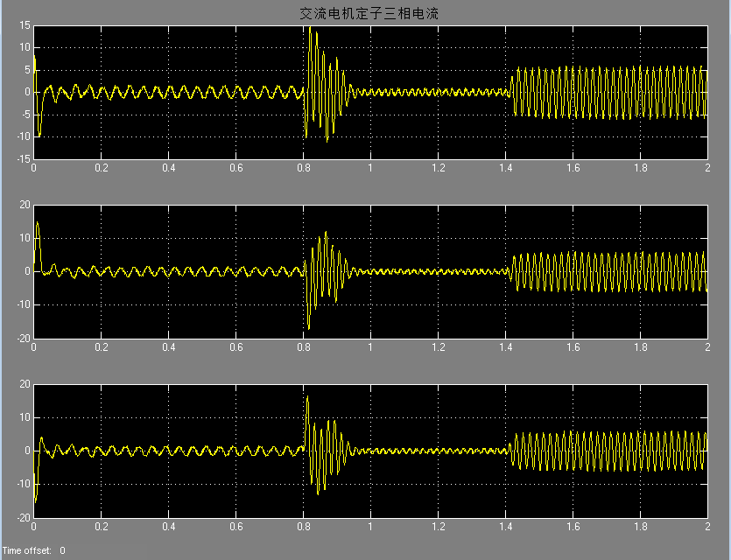This screenshot has width=731, height=560.
Task: Click x-axis label 1.8 under bottom plot
Action: pyautogui.click(x=641, y=527)
